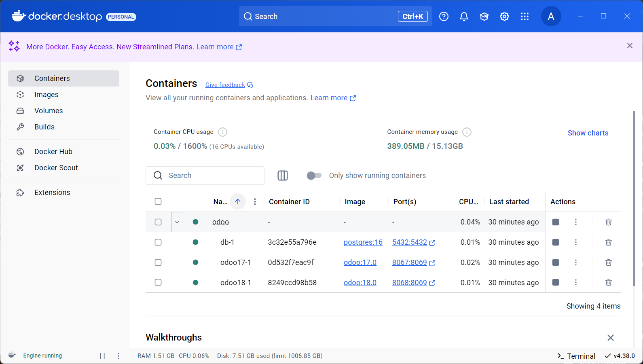Open port 8067:8069 link

coord(413,262)
